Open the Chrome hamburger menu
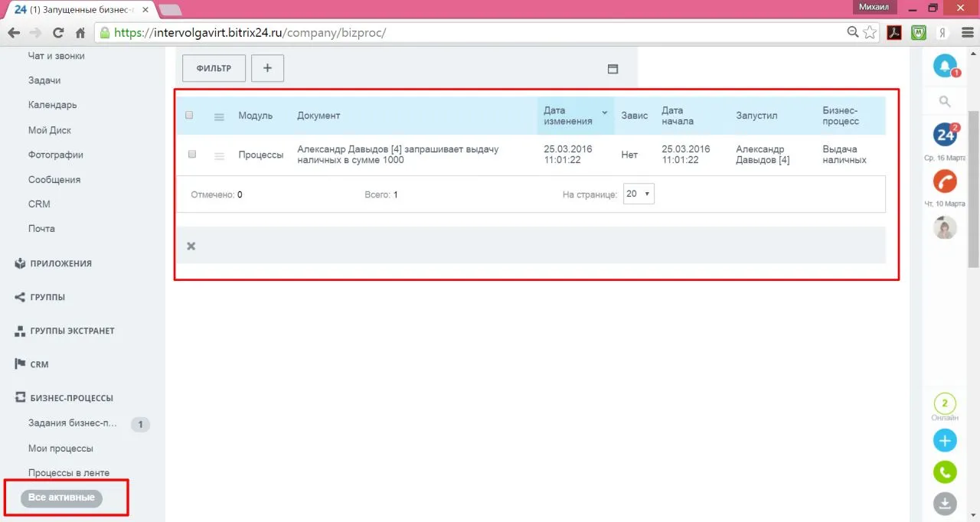 (x=966, y=33)
